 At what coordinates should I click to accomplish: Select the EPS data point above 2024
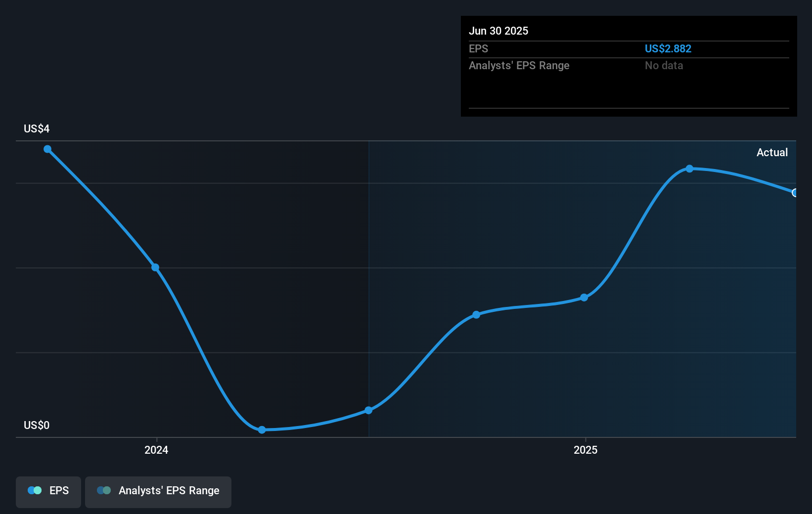point(155,267)
